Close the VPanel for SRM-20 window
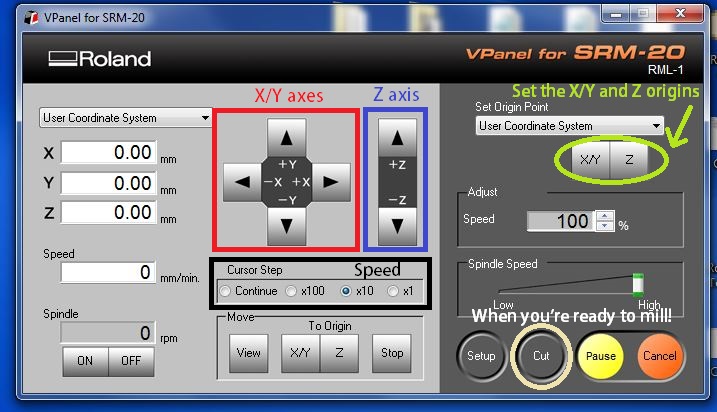Screen dimensions: 717x412 point(680,13)
